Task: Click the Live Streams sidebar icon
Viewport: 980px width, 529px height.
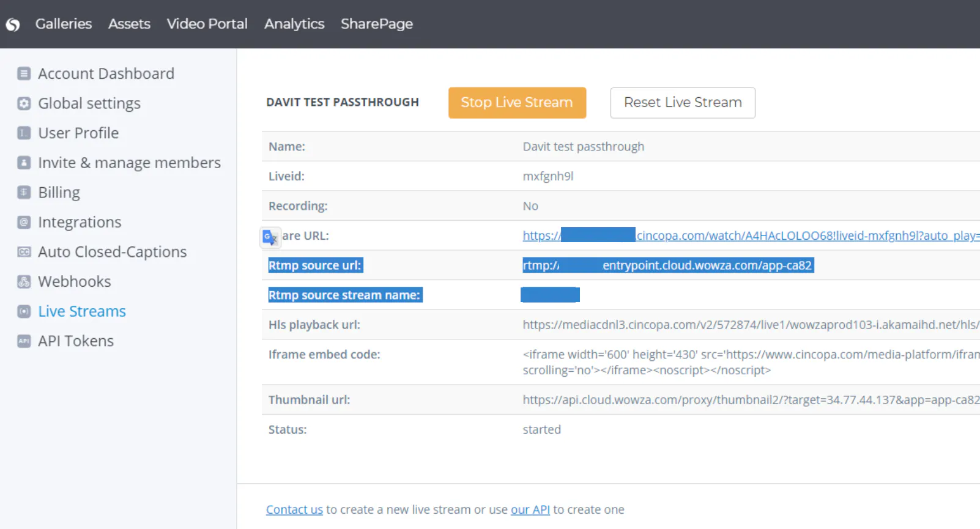Action: click(x=24, y=311)
